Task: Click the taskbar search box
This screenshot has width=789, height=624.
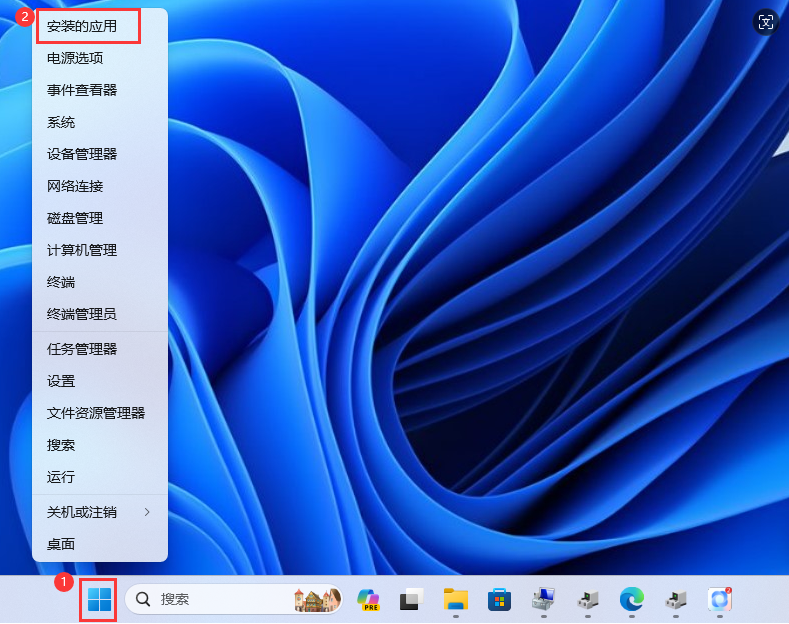Action: pos(234,599)
